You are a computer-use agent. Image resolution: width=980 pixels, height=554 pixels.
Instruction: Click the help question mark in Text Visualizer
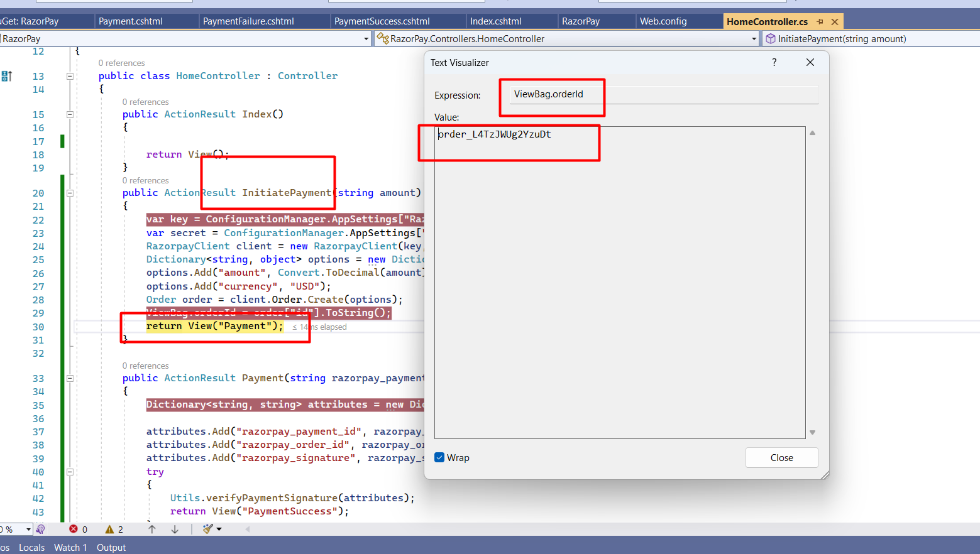[x=774, y=62]
